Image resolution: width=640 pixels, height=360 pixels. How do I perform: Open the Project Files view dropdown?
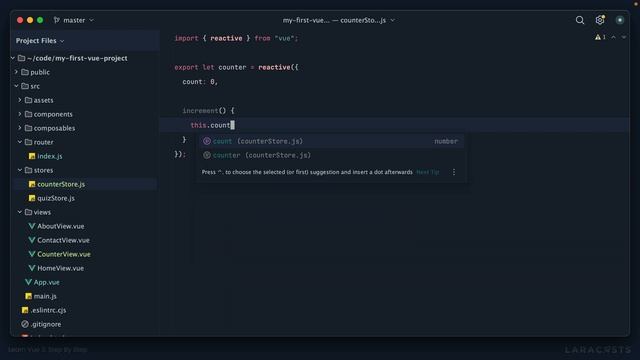[40, 41]
